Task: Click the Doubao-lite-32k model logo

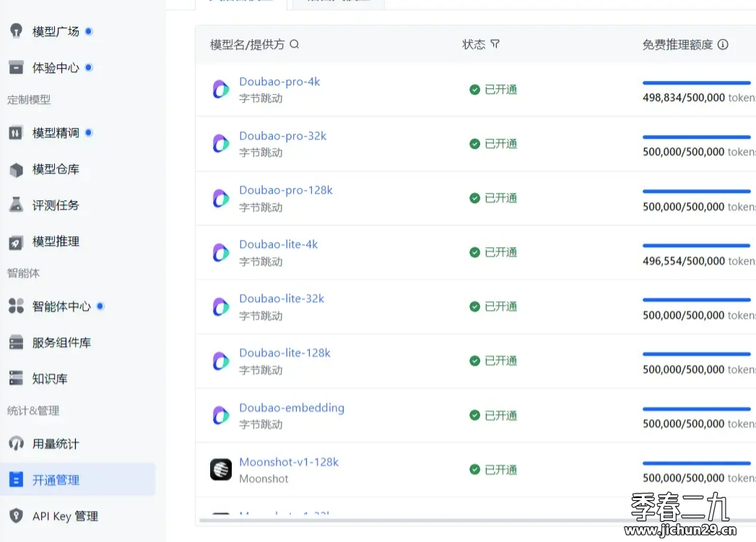Action: 221,306
